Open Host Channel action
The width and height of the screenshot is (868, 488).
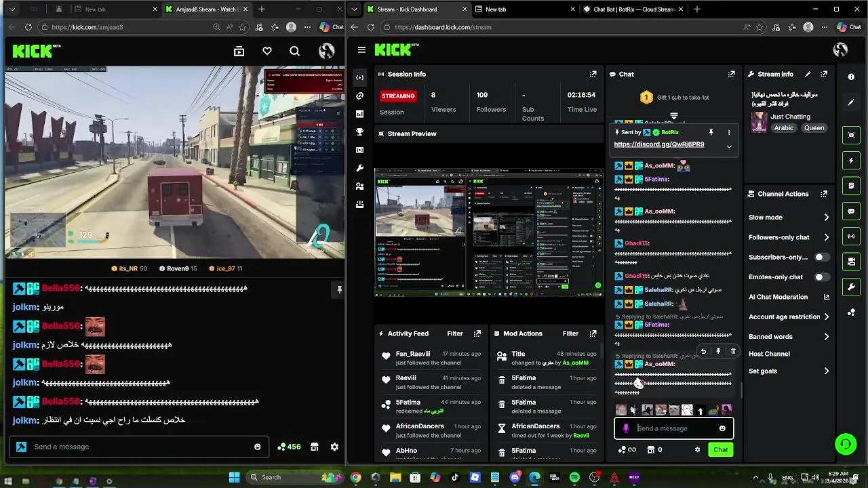769,354
